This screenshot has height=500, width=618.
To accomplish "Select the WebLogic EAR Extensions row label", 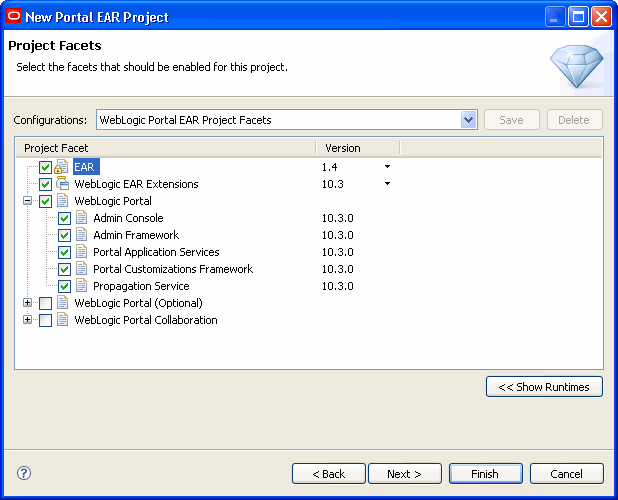I will (x=136, y=184).
